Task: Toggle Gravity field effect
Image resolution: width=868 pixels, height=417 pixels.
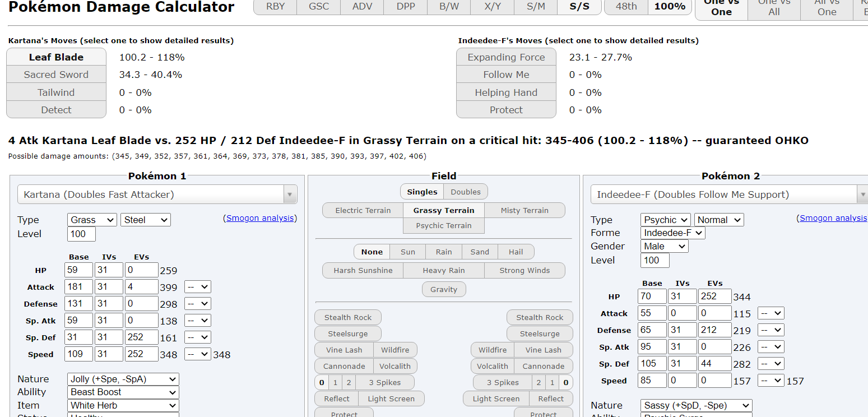Action: tap(444, 289)
